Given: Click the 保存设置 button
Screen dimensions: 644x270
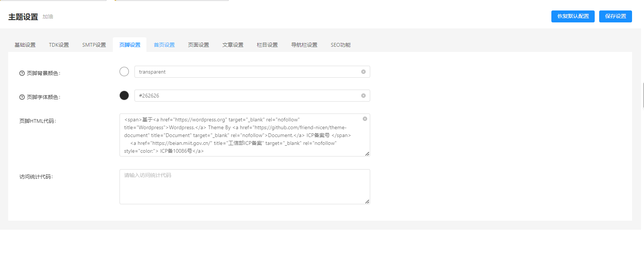Looking at the screenshot, I should [616, 16].
